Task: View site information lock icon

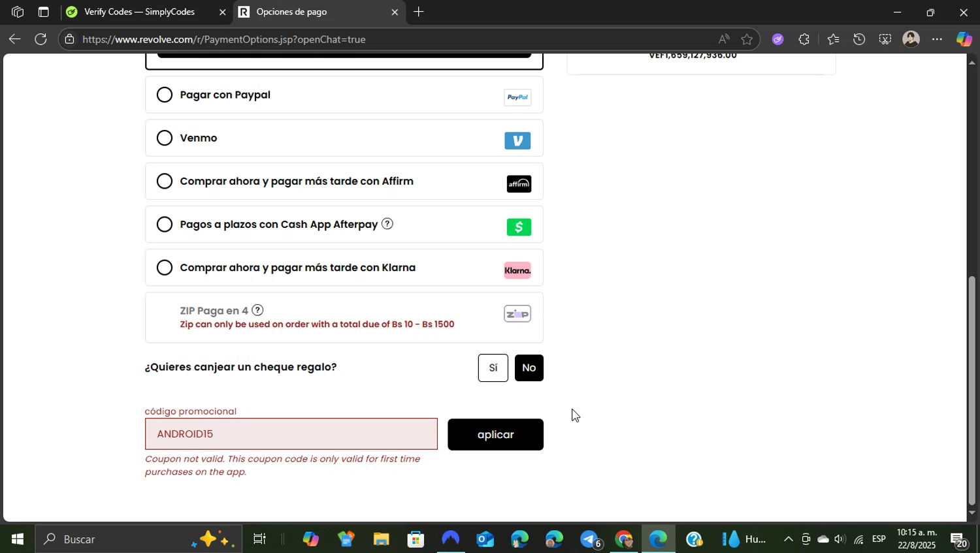Action: click(70, 39)
